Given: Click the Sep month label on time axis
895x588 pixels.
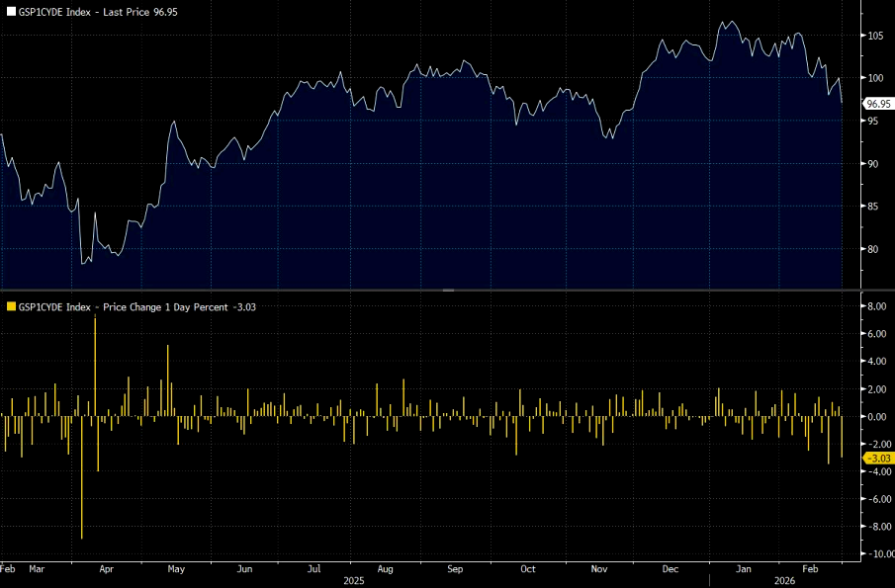Looking at the screenshot, I should pyautogui.click(x=455, y=570).
